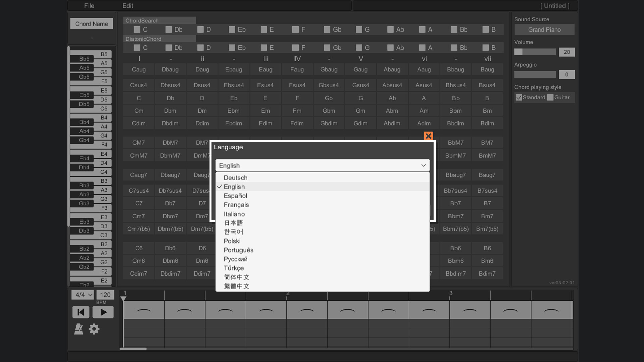Select Français from the language options
The height and width of the screenshot is (362, 644).
click(236, 205)
